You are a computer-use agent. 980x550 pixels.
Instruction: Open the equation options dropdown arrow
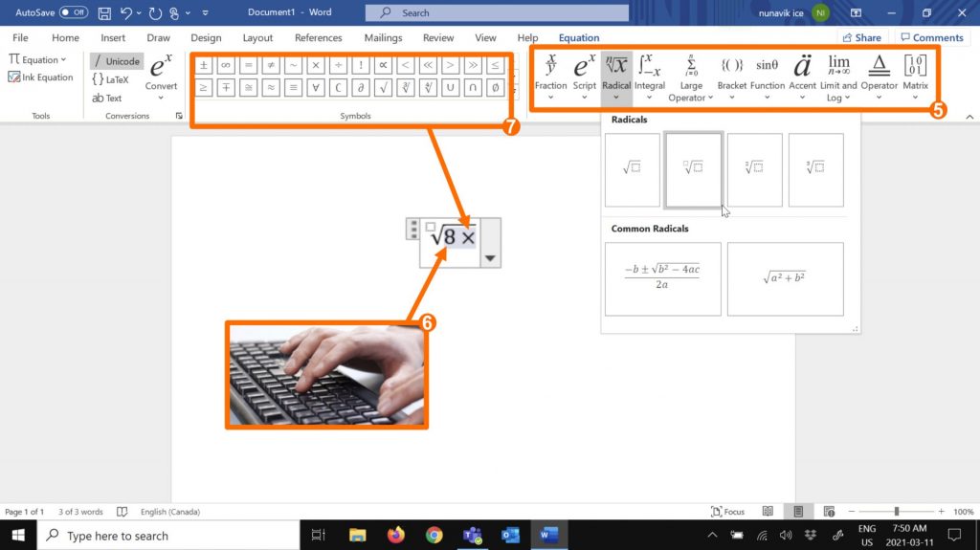(x=490, y=258)
